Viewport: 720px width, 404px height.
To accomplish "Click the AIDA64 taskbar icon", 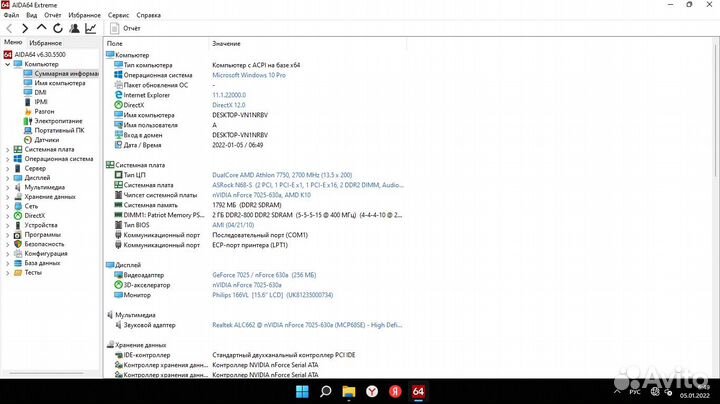I will point(418,392).
